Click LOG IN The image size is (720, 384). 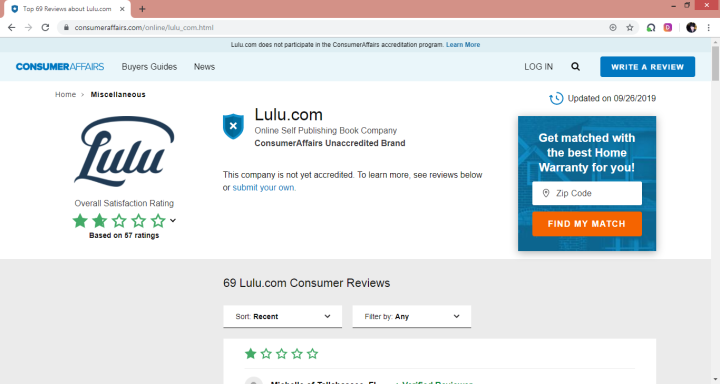[539, 67]
